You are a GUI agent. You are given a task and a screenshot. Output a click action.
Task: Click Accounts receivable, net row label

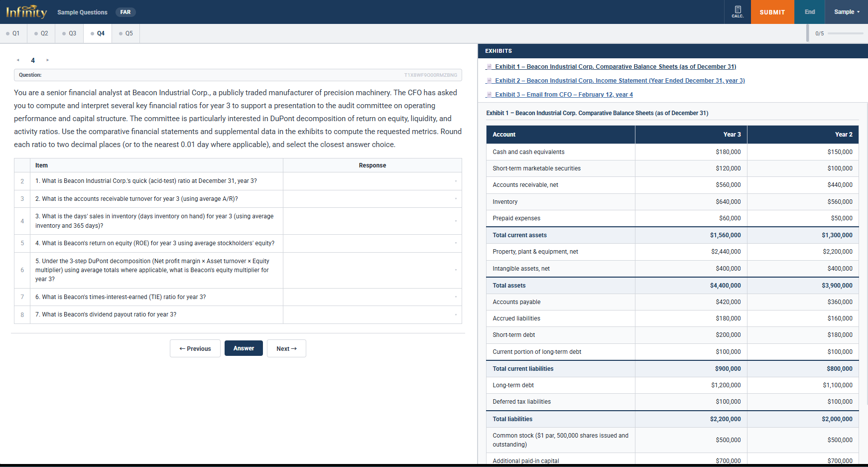coord(525,185)
